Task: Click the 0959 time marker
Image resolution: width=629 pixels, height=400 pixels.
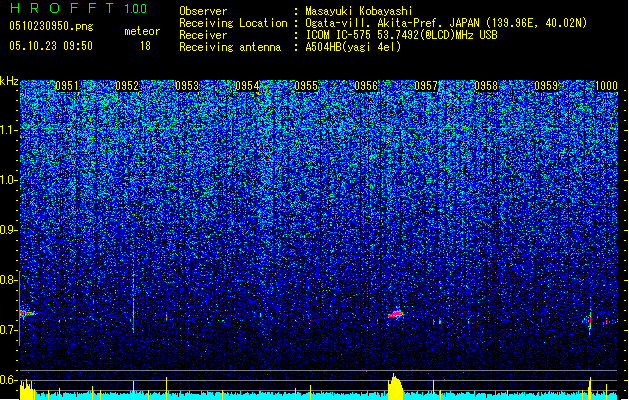Action: pyautogui.click(x=546, y=86)
